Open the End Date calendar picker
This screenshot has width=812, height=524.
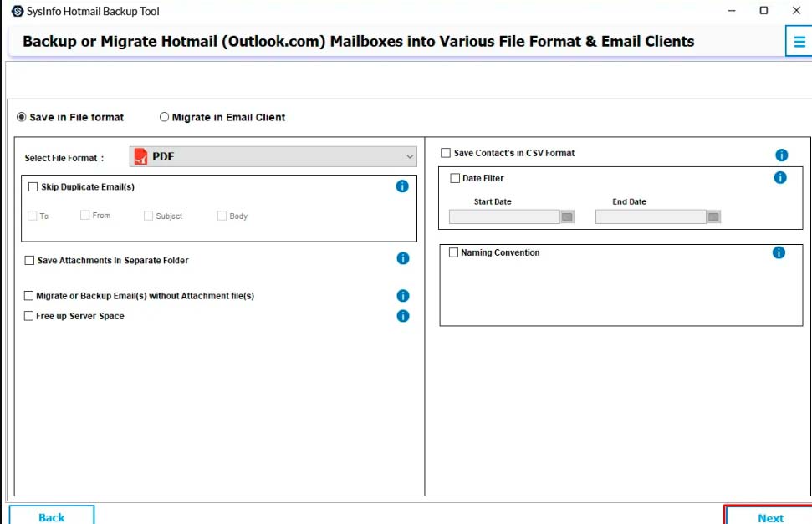(713, 217)
